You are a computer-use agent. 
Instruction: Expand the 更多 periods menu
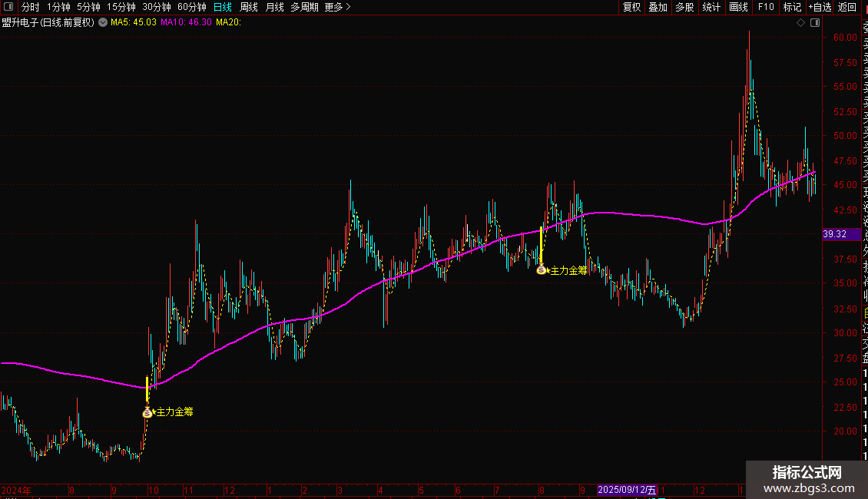(338, 7)
